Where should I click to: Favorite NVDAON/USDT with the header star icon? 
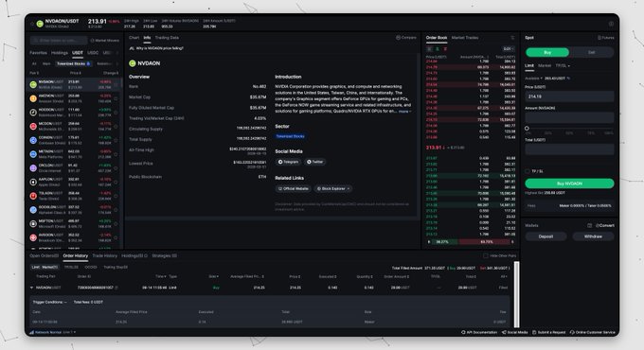click(32, 24)
